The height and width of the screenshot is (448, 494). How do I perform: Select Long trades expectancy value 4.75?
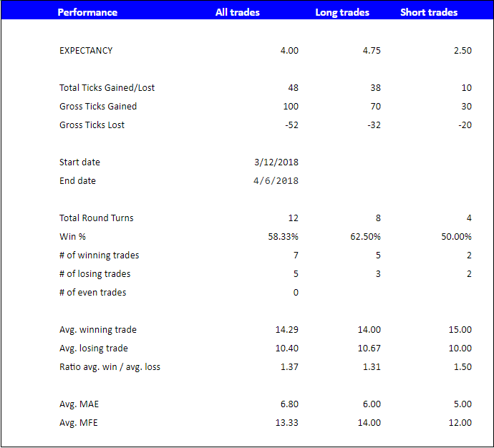372,51
